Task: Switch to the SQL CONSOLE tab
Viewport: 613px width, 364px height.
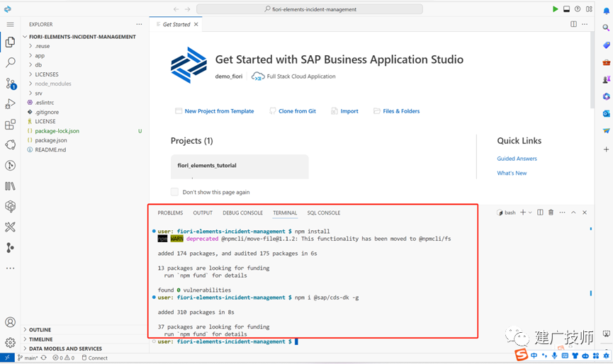Action: tap(323, 213)
